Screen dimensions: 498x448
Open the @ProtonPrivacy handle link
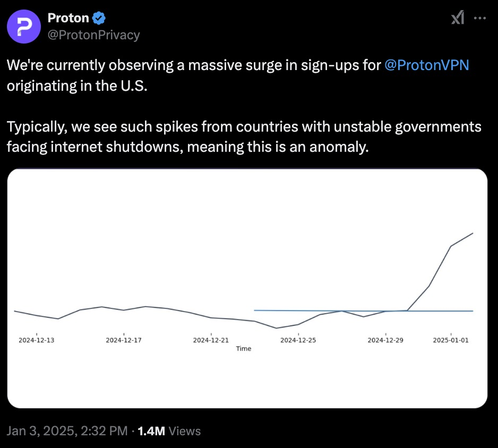coord(93,35)
